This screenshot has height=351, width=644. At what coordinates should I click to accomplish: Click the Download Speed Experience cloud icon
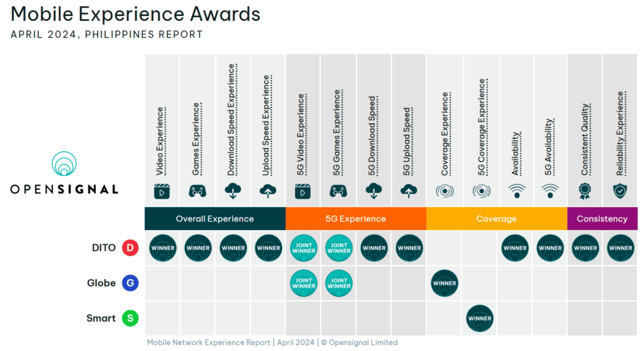(233, 191)
